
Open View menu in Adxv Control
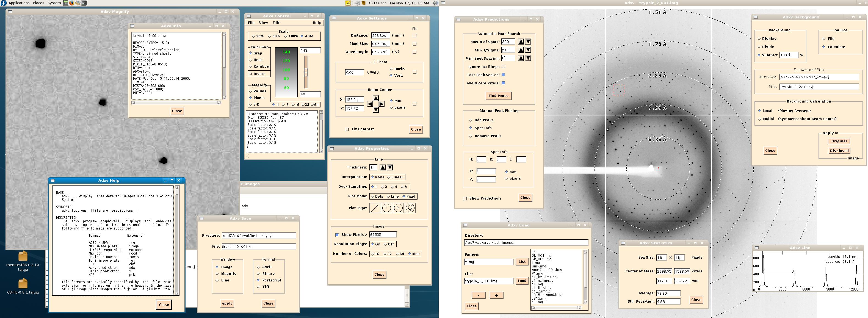click(263, 23)
